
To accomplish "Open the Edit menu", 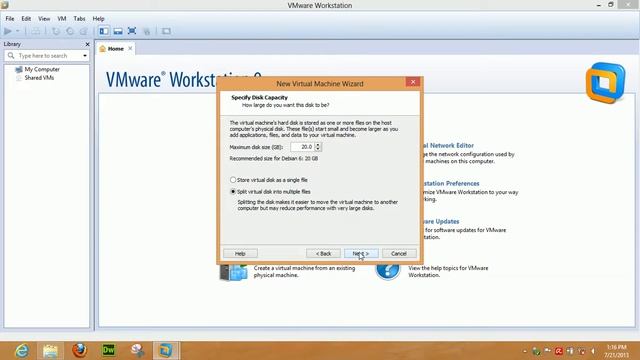I will (x=26, y=19).
